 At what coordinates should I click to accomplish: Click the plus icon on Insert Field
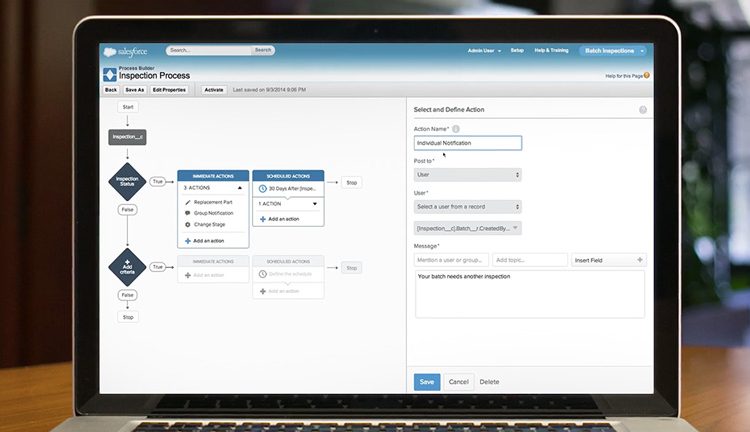tap(640, 260)
